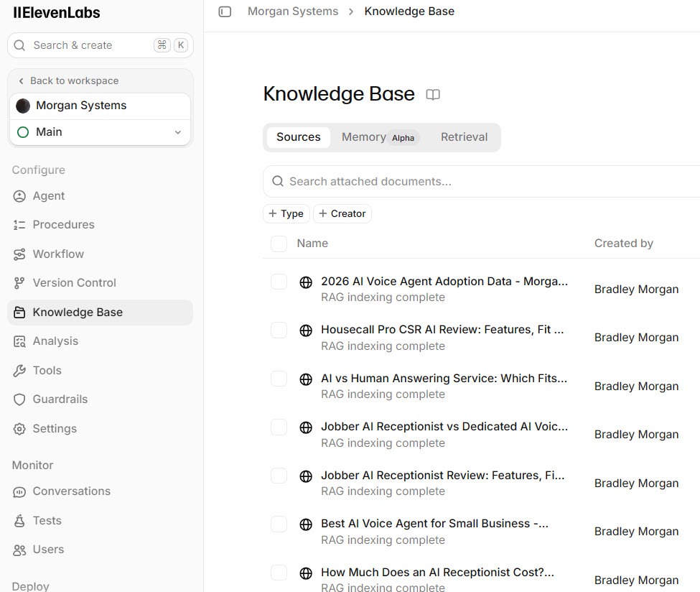Click globe icon for Jobber AI Receptionist Review
700x592 pixels.
[x=306, y=476]
